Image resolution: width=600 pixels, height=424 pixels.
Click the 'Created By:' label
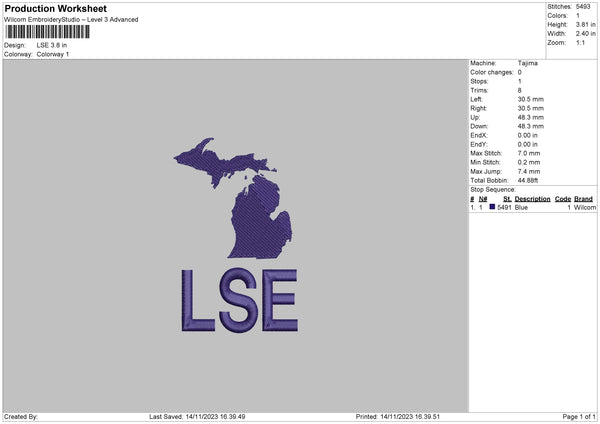point(21,416)
